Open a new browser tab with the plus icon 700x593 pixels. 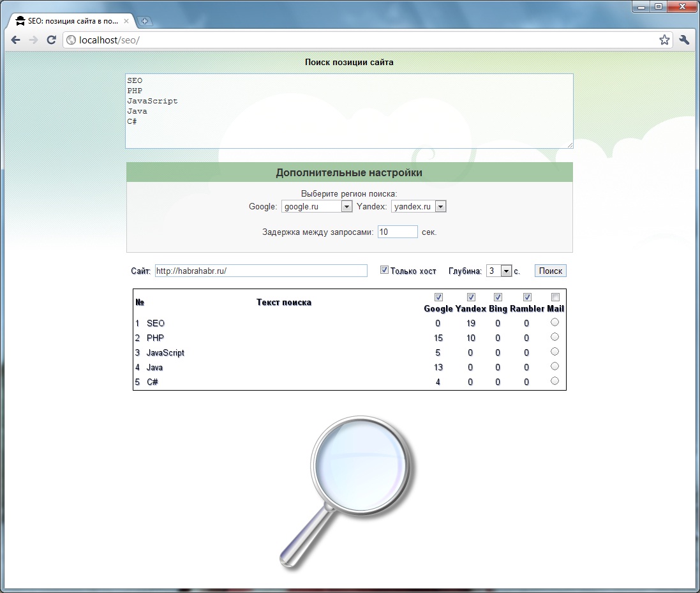pos(145,20)
